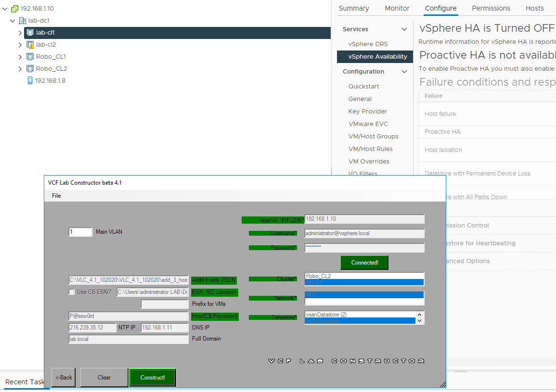Open the File menu
The width and height of the screenshot is (556, 392).
56,196
